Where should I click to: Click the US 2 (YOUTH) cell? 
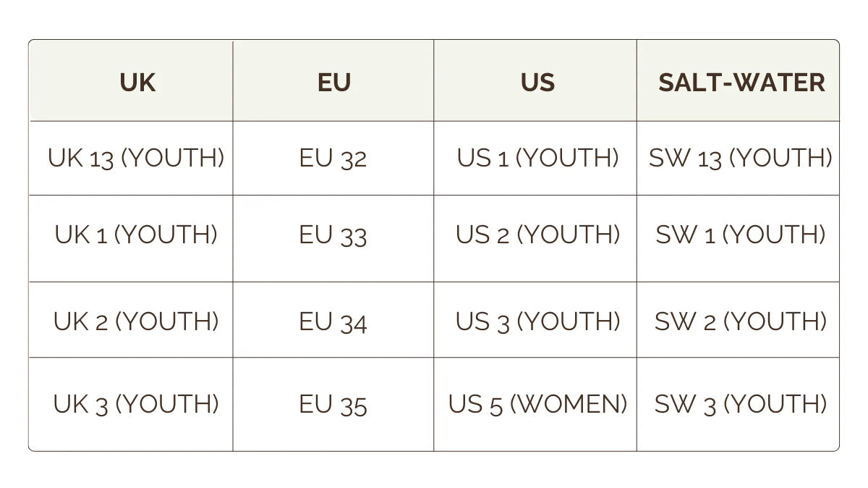pyautogui.click(x=537, y=235)
